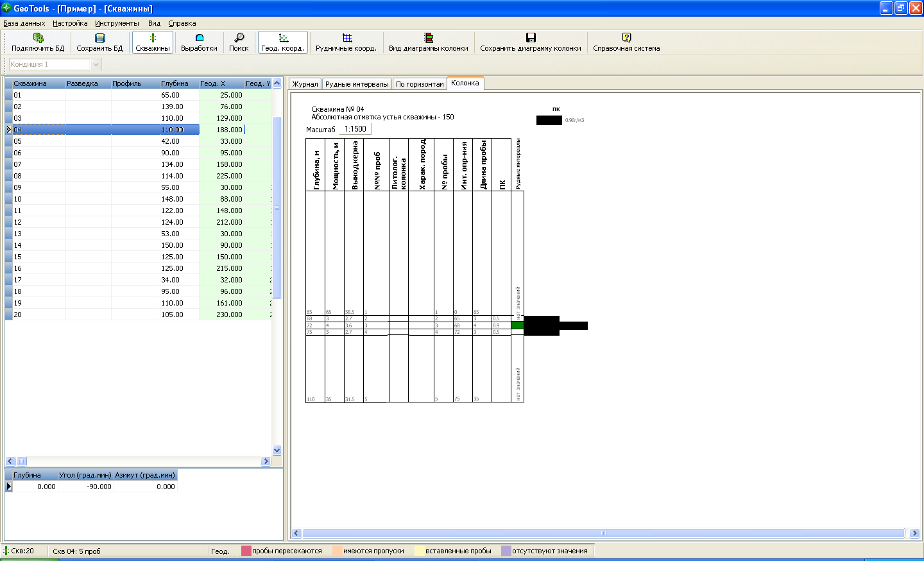
Task: Click the Глубина column header in wells table
Action: point(179,83)
